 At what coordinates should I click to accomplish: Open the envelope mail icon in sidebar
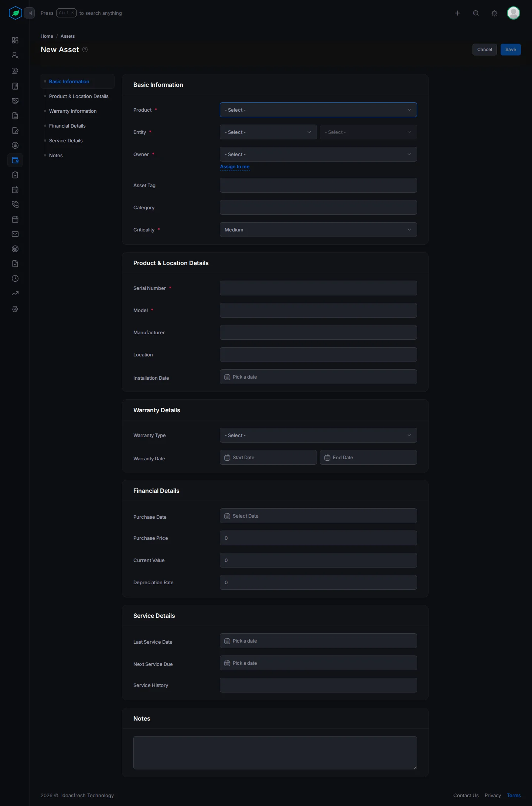(15, 234)
